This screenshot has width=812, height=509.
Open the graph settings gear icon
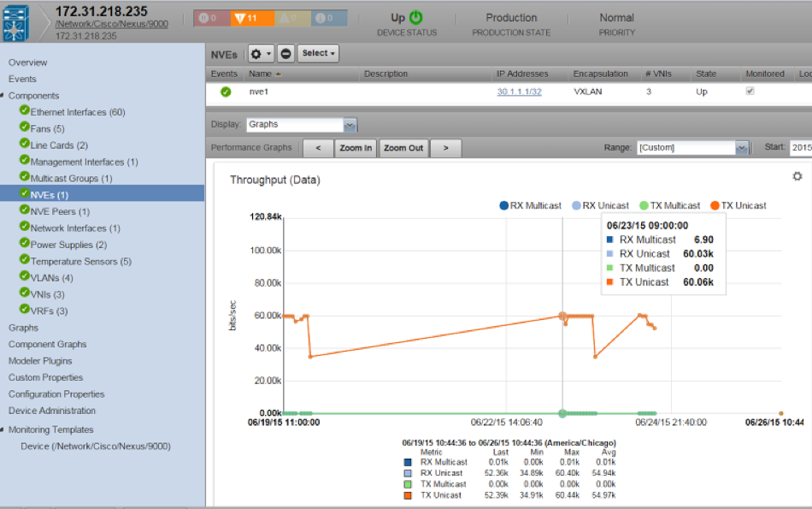coord(797,176)
